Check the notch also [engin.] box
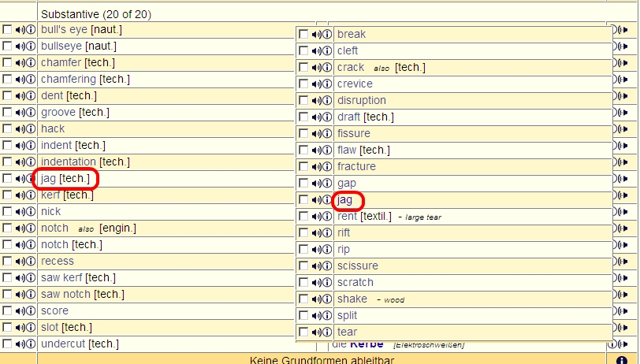The height and width of the screenshot is (364, 640). point(7,228)
